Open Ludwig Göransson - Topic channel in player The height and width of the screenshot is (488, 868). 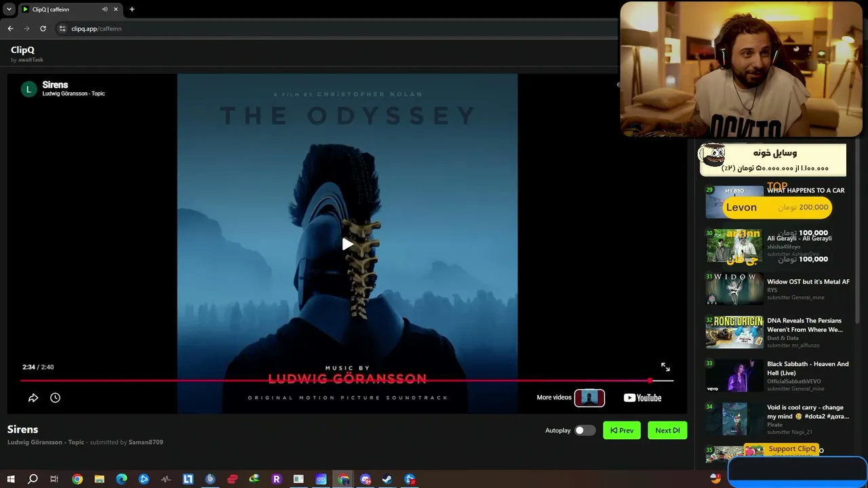point(73,94)
